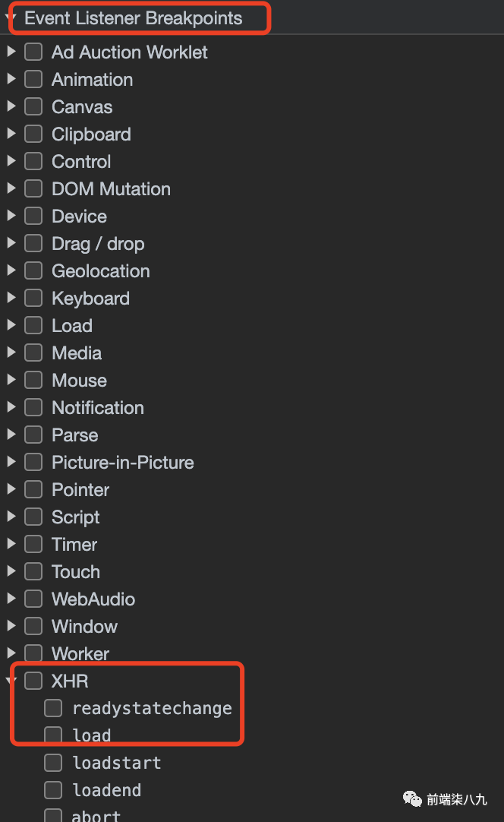Expand the Keyboard event category
This screenshot has width=504, height=822.
click(11, 299)
